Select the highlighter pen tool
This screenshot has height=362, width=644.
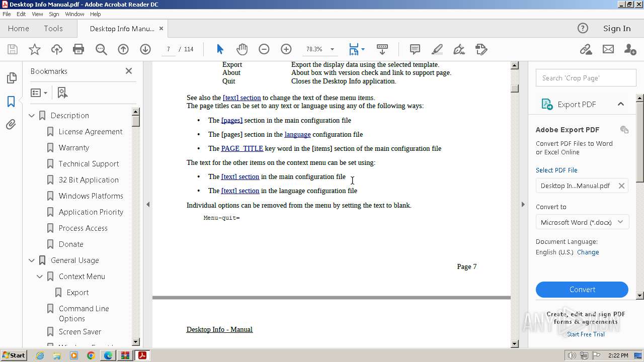[437, 49]
